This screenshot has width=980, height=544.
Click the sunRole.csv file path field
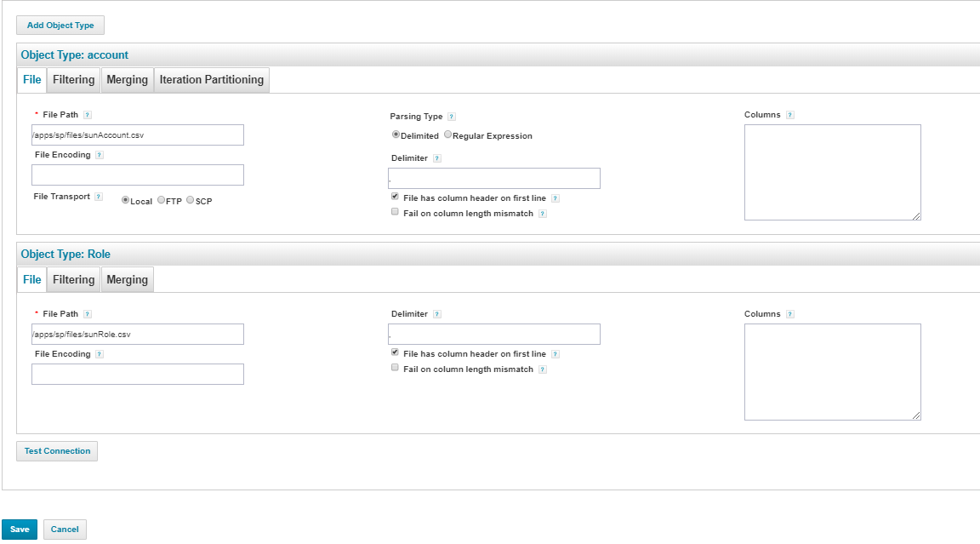coord(137,334)
